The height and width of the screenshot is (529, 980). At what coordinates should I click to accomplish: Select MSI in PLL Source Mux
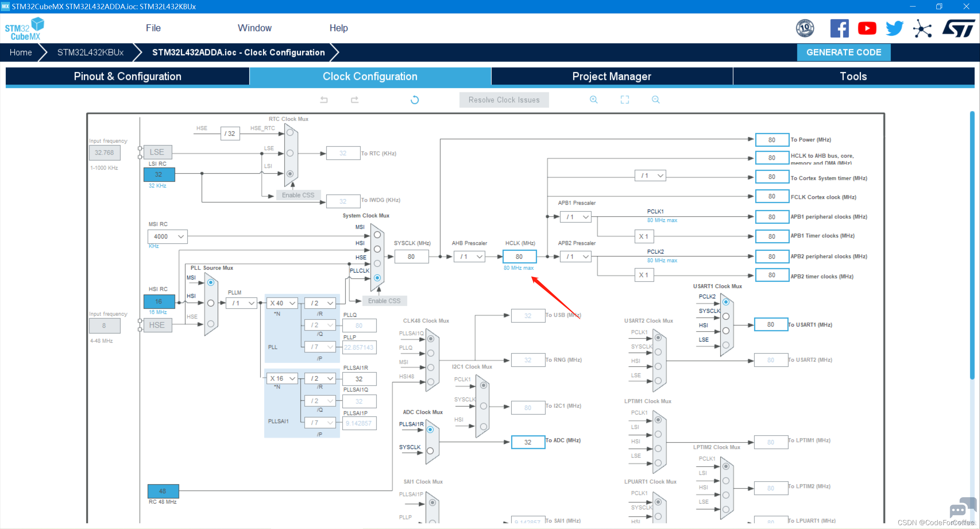pos(211,282)
